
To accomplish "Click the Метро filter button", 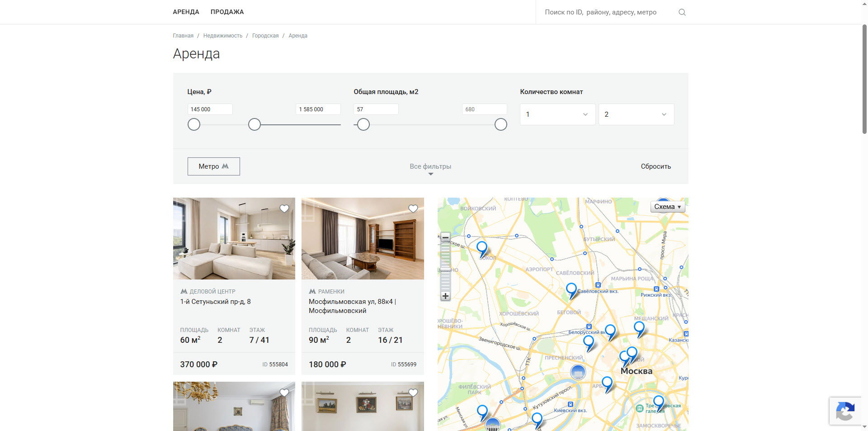I will pos(214,166).
